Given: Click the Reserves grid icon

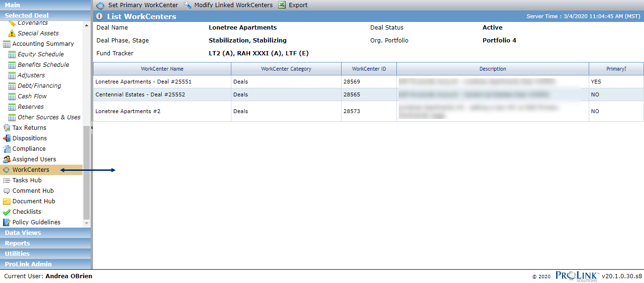Looking at the screenshot, I should [12, 107].
